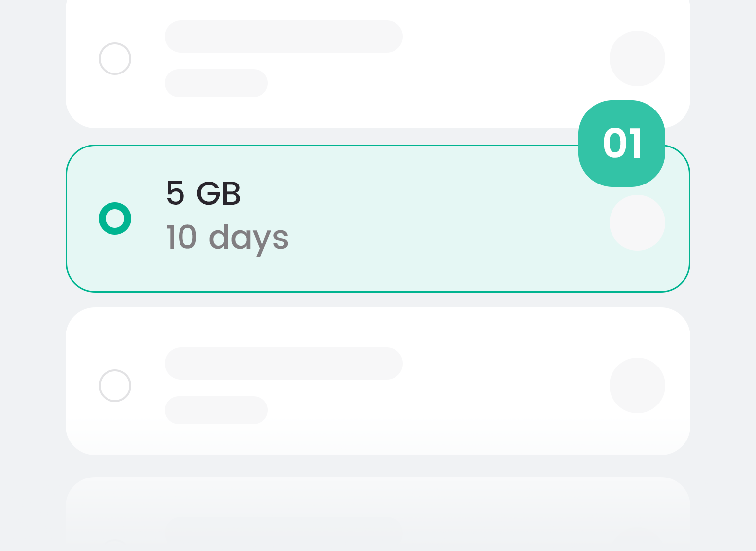Click the green 01 badge
This screenshot has width=756, height=551.
tap(622, 144)
